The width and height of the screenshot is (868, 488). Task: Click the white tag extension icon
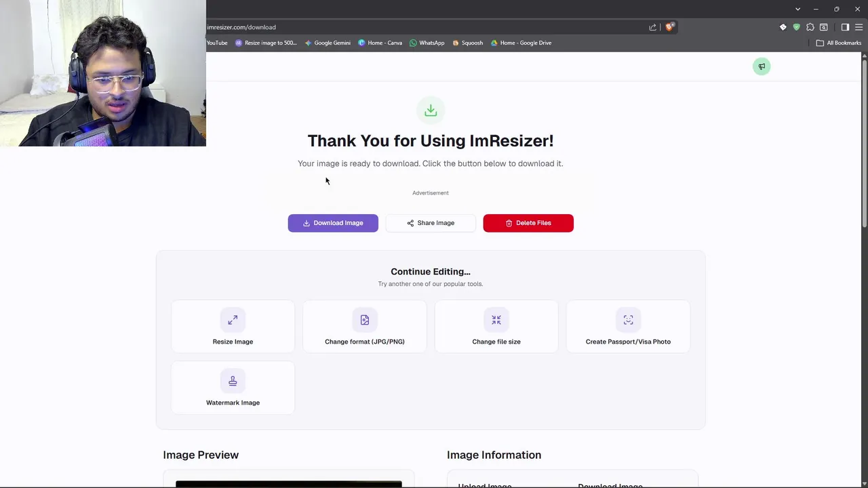point(783,27)
